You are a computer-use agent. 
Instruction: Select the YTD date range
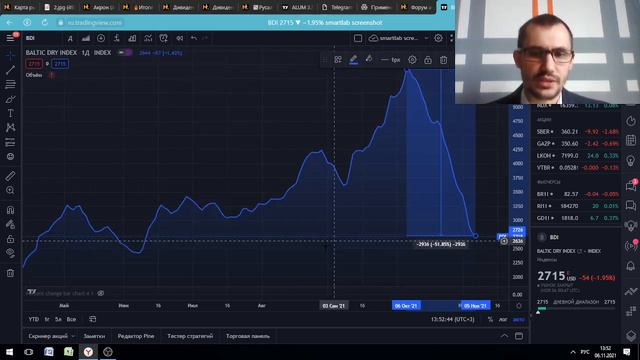34,319
